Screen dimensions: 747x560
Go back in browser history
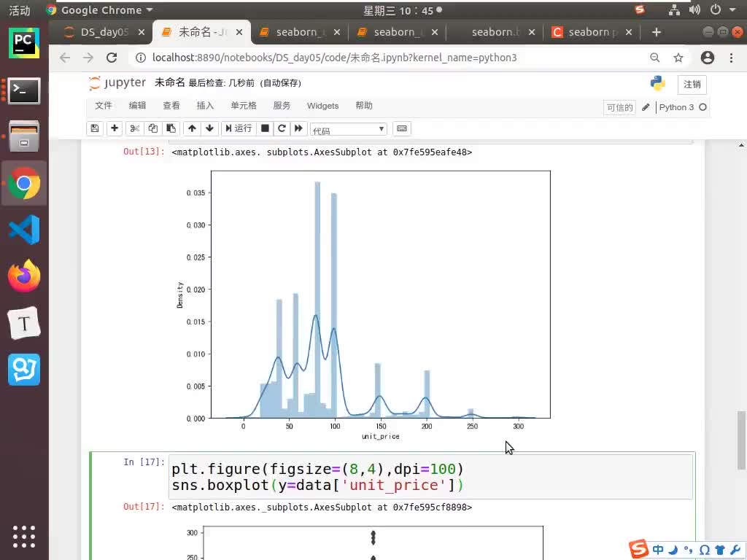pos(65,58)
